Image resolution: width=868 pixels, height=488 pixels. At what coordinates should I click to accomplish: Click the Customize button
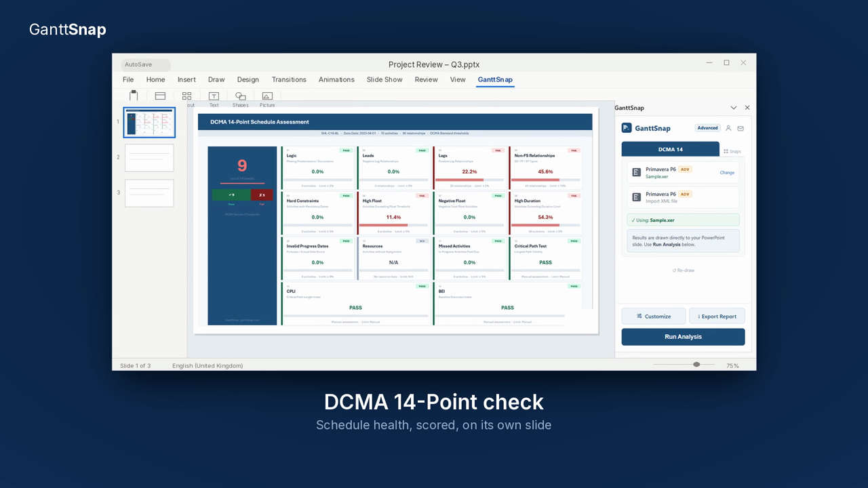pos(654,316)
